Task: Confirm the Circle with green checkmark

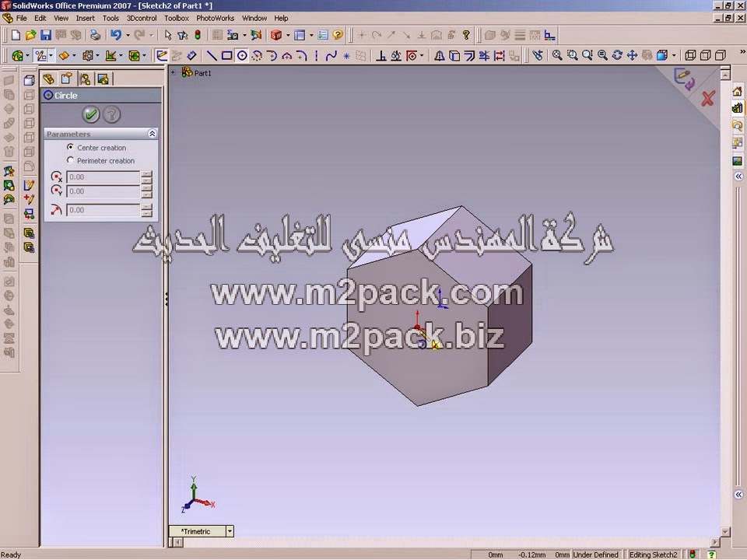Action: point(90,114)
